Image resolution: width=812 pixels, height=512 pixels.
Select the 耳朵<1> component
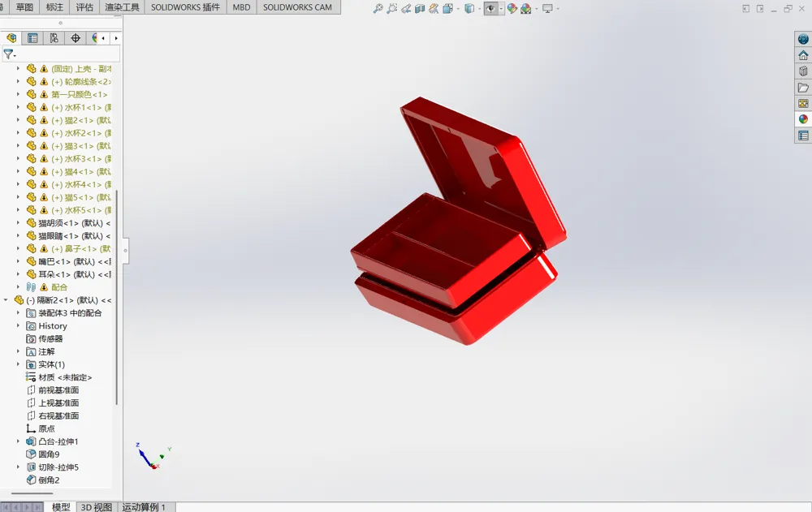click(x=68, y=274)
